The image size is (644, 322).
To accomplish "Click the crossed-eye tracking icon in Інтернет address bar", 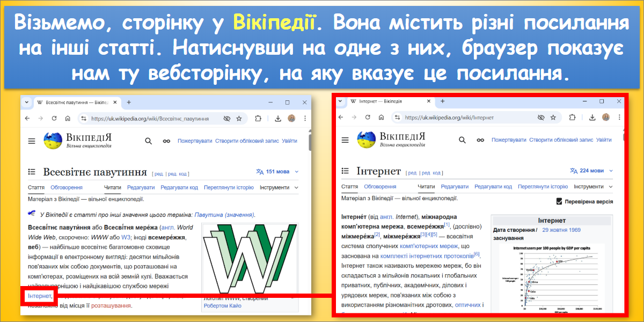I will pos(541,118).
